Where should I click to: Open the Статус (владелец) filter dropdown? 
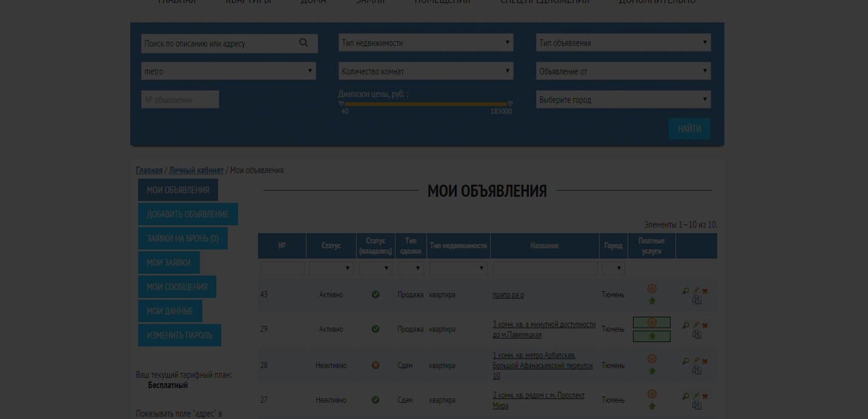[x=376, y=268]
